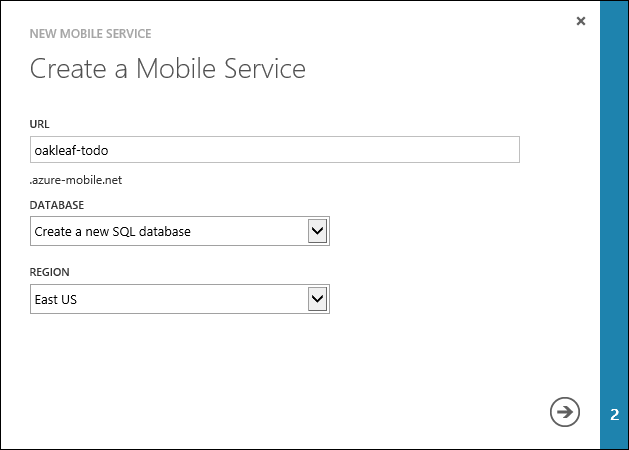The width and height of the screenshot is (629, 450).
Task: Click the 'DATABASE' field label
Action: [x=58, y=205]
